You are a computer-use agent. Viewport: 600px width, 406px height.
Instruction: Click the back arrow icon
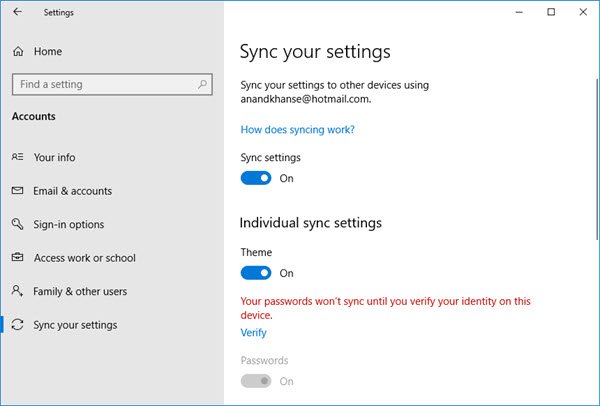click(x=17, y=13)
